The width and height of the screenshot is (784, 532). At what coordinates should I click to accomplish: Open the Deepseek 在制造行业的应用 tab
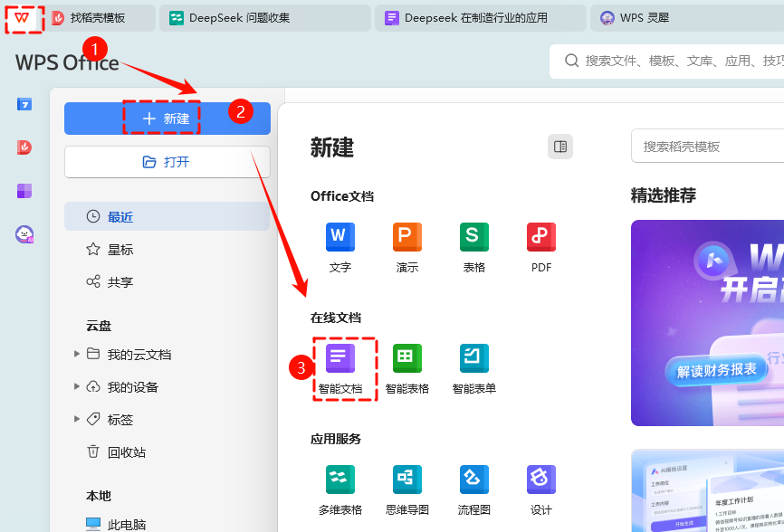point(480,18)
